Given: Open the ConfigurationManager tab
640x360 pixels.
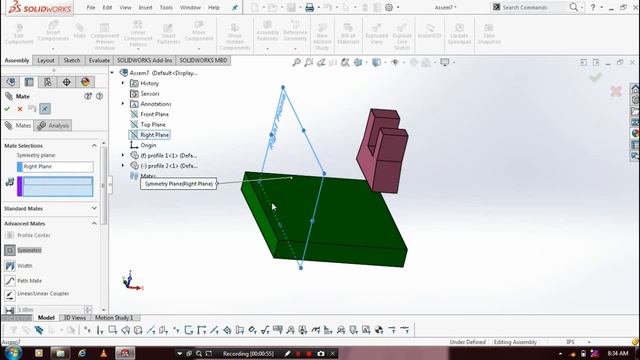Looking at the screenshot, I should 48,82.
